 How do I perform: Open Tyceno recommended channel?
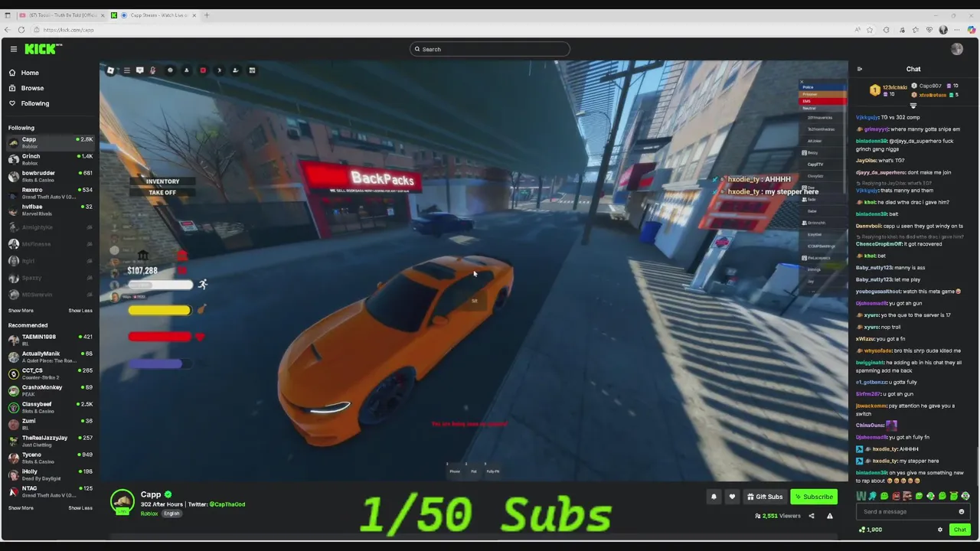coord(50,458)
